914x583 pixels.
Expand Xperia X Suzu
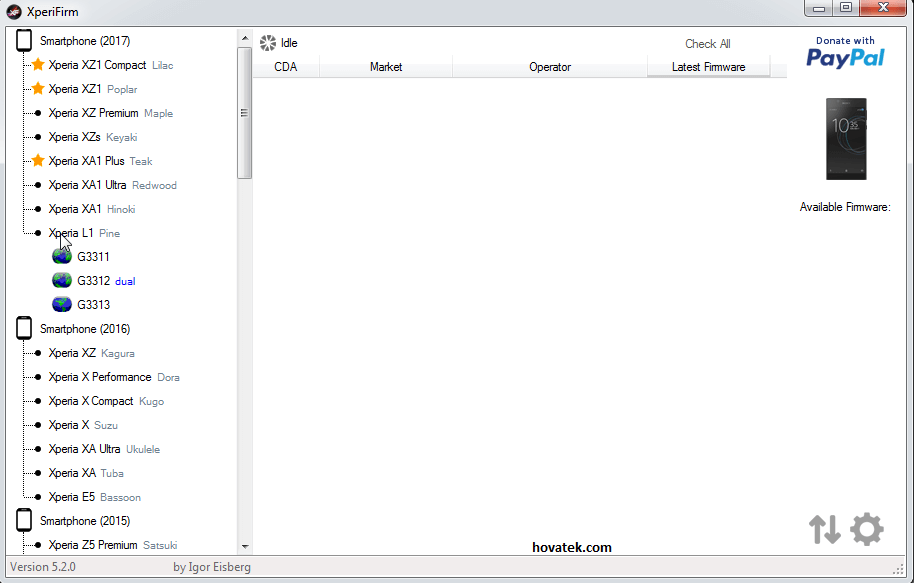[83, 424]
